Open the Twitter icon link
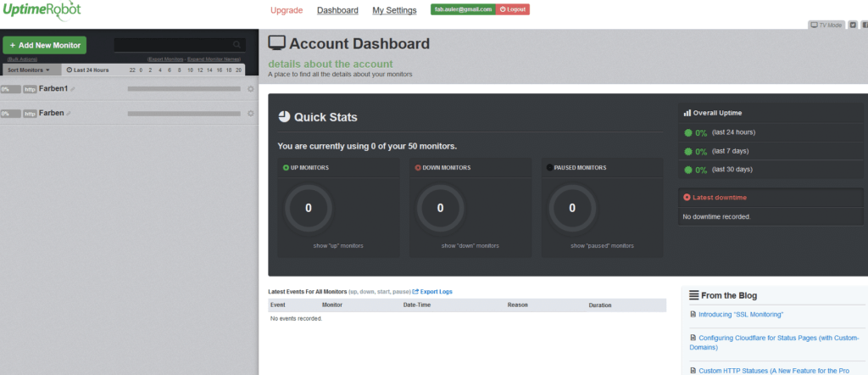Image resolution: width=868 pixels, height=375 pixels. (x=853, y=25)
